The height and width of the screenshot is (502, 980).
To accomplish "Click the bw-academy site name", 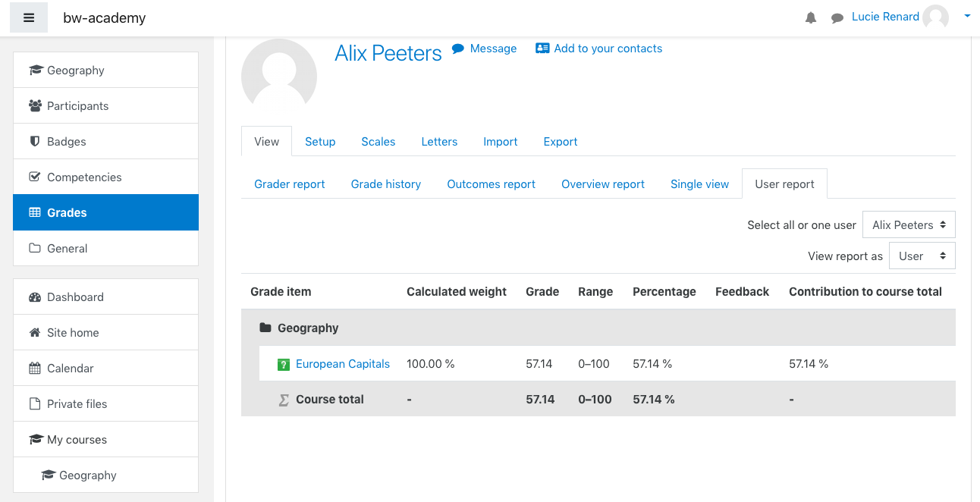I will pos(104,17).
